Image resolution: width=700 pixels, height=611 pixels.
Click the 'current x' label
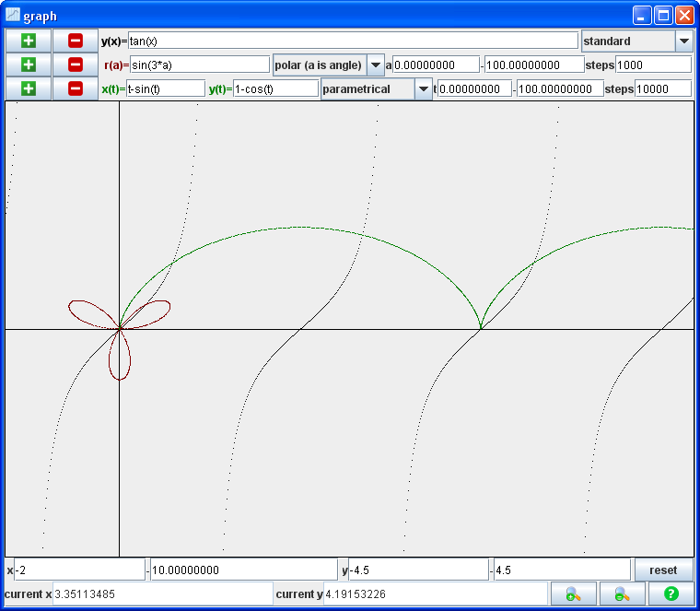click(x=28, y=594)
